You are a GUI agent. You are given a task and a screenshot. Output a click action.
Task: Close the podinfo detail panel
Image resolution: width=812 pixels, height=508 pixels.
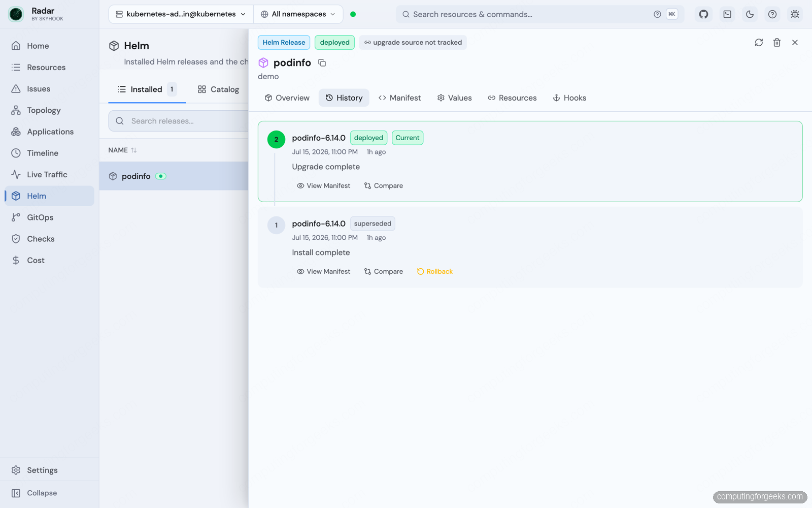point(795,43)
